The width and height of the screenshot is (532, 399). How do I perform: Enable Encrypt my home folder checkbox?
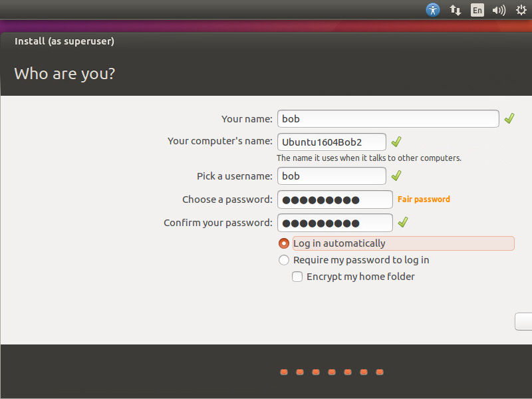click(297, 277)
